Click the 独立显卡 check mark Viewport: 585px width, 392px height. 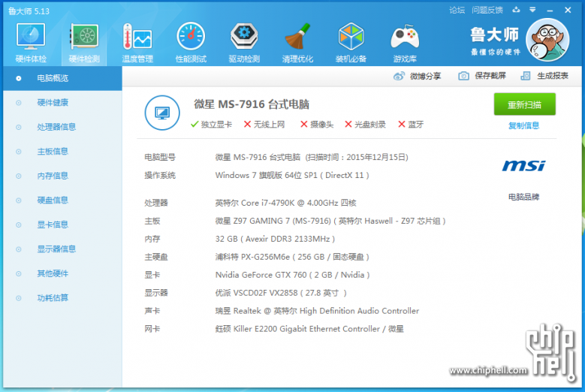pos(194,124)
